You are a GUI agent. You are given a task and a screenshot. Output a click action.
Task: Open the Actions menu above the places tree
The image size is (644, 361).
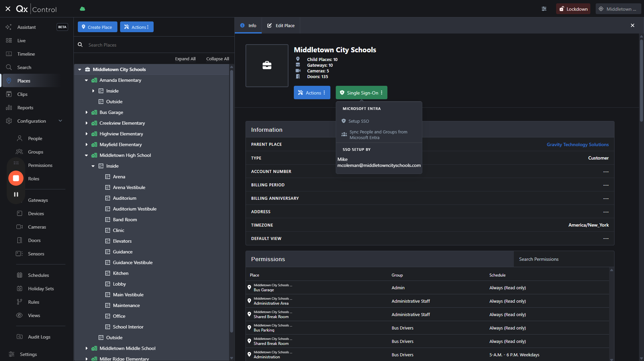pyautogui.click(x=137, y=27)
